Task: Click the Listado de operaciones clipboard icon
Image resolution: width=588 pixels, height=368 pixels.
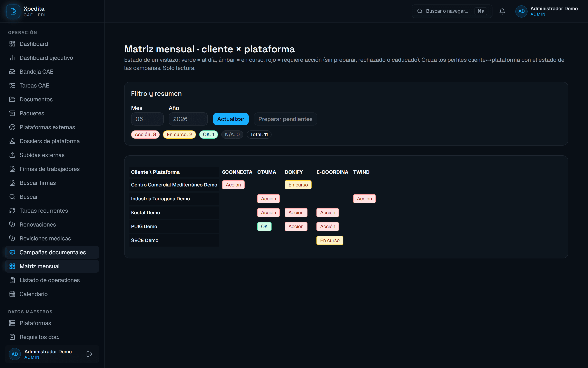Action: pos(12,280)
